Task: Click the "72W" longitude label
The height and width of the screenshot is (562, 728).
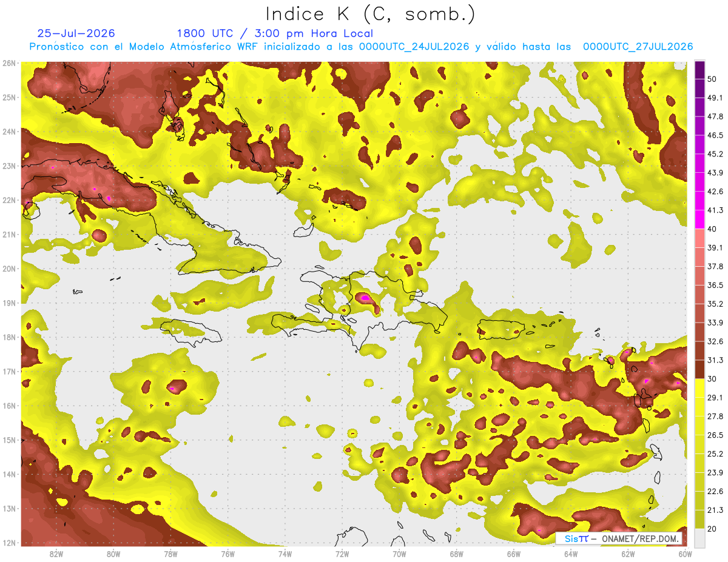Action: point(342,554)
